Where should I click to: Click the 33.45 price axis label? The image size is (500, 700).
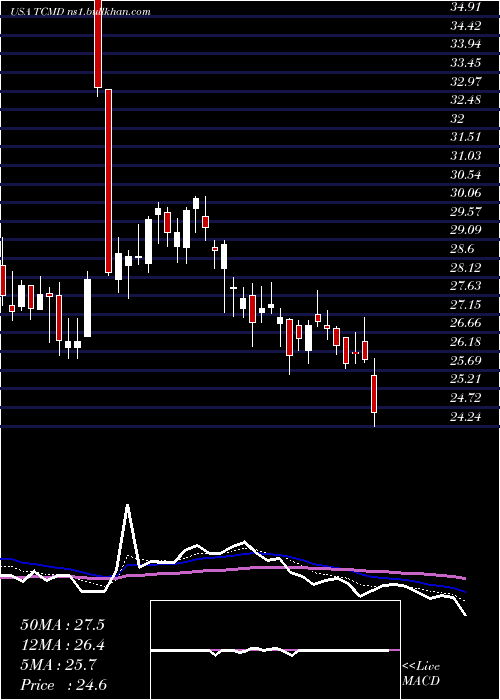465,62
